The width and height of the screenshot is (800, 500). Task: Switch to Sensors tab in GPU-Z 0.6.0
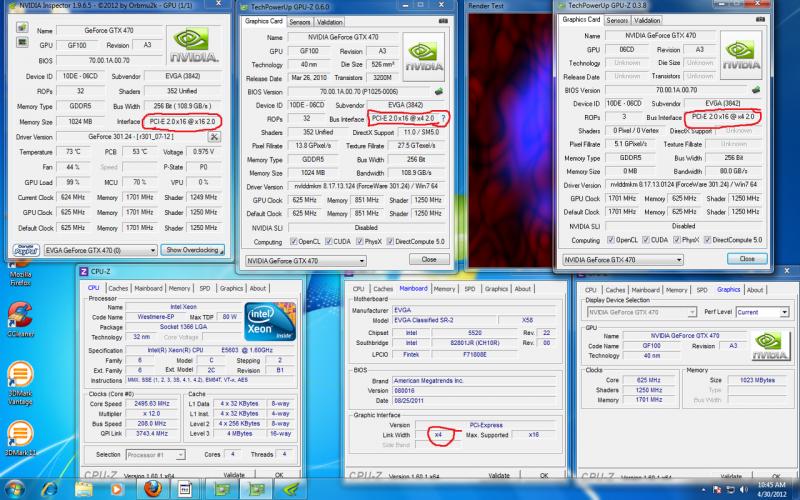coord(299,22)
